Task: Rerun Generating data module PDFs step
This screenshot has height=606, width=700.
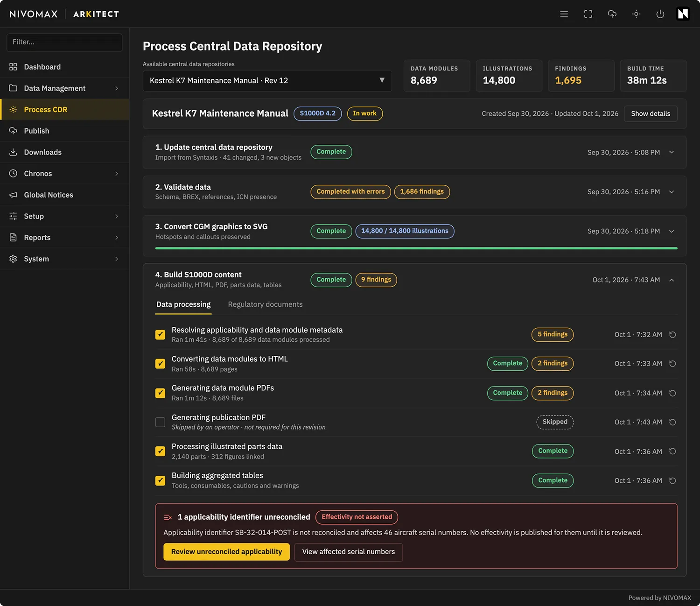Action: click(x=672, y=393)
